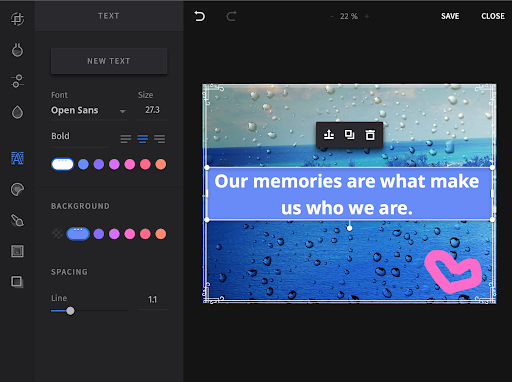Click the text box rotation handle
Screen dimensions: 512x382
coord(349,228)
